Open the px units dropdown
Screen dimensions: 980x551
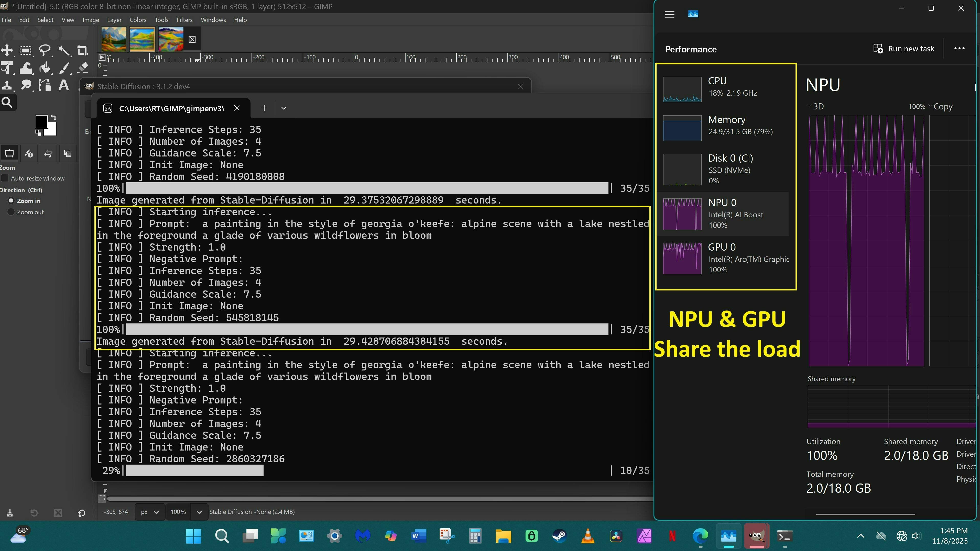tap(150, 512)
